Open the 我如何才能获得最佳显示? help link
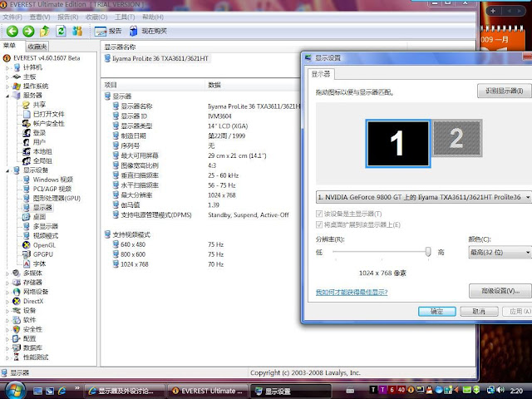The width and height of the screenshot is (532, 399). [x=352, y=292]
